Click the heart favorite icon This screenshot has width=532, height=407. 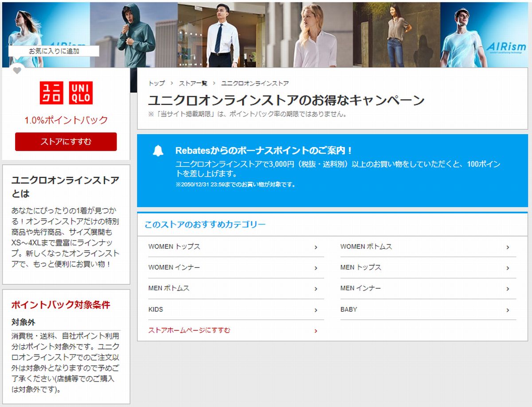(x=17, y=70)
